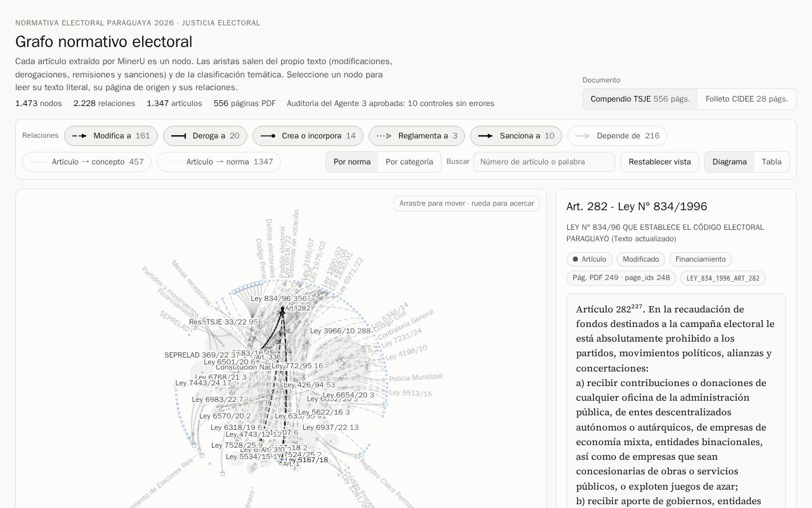Image resolution: width=812 pixels, height=508 pixels.
Task: Show the Diagrama view
Action: point(730,162)
